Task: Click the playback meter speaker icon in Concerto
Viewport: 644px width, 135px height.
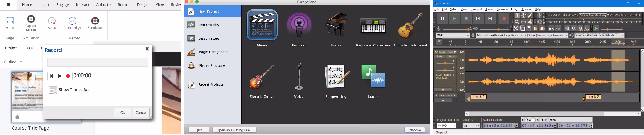Action: click(539, 22)
